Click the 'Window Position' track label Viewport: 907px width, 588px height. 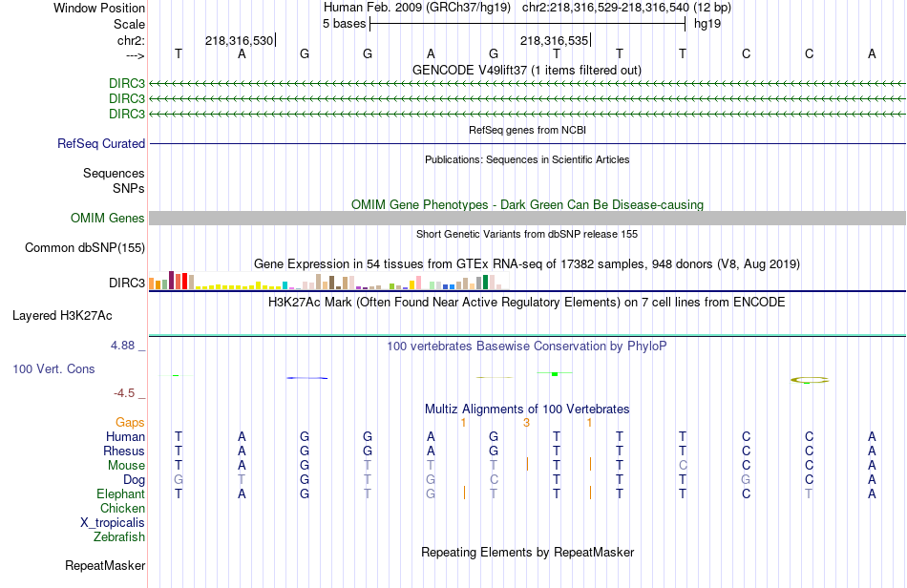tap(99, 8)
